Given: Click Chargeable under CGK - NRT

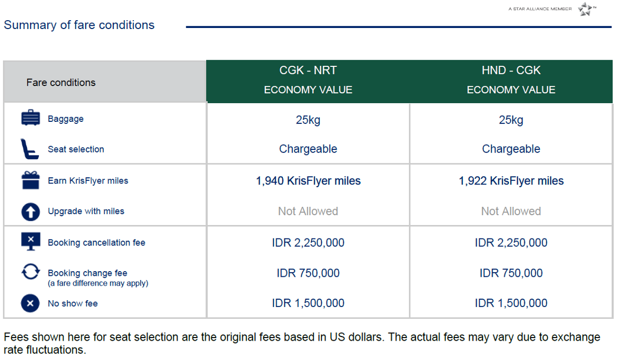Looking at the screenshot, I should click(308, 149).
